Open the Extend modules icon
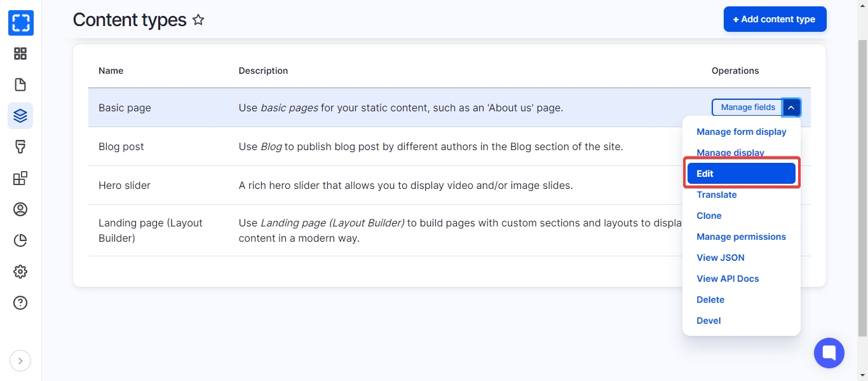This screenshot has width=868, height=381. tap(20, 178)
